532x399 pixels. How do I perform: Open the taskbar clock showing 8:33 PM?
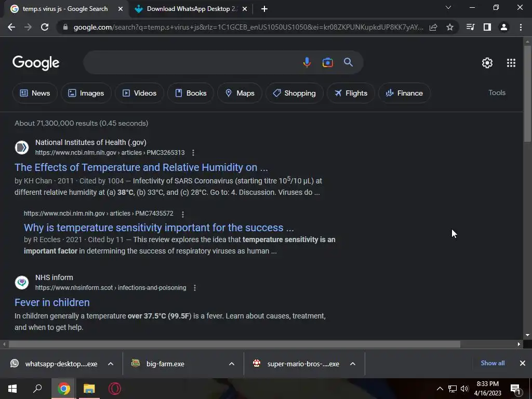(487, 389)
